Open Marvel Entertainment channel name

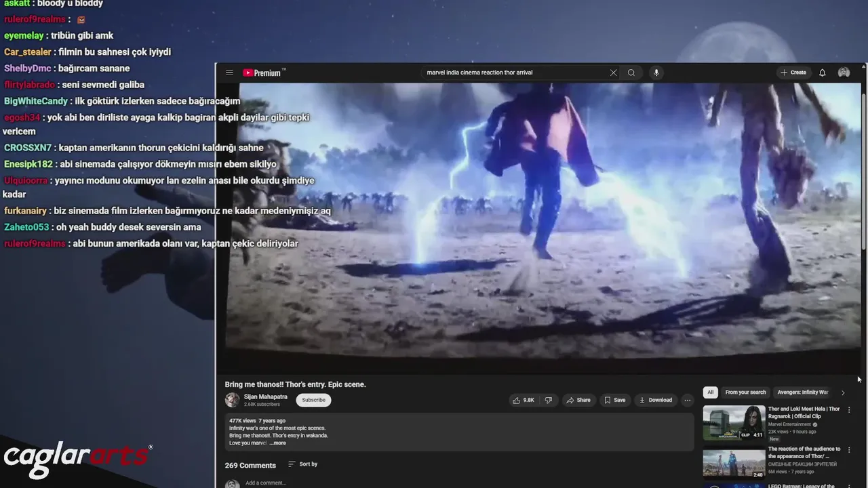click(789, 424)
